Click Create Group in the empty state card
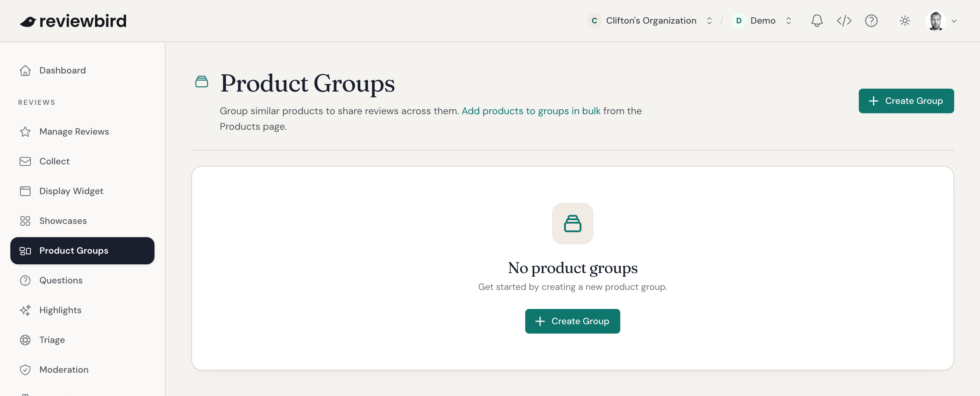The height and width of the screenshot is (396, 980). point(572,321)
